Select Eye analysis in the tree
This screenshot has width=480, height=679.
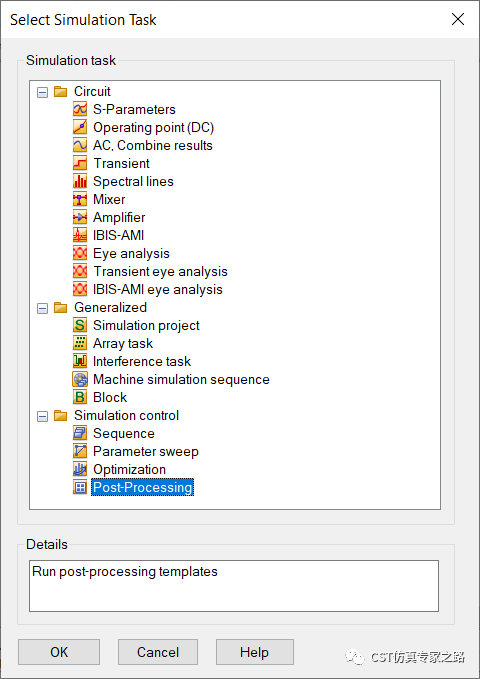point(131,253)
